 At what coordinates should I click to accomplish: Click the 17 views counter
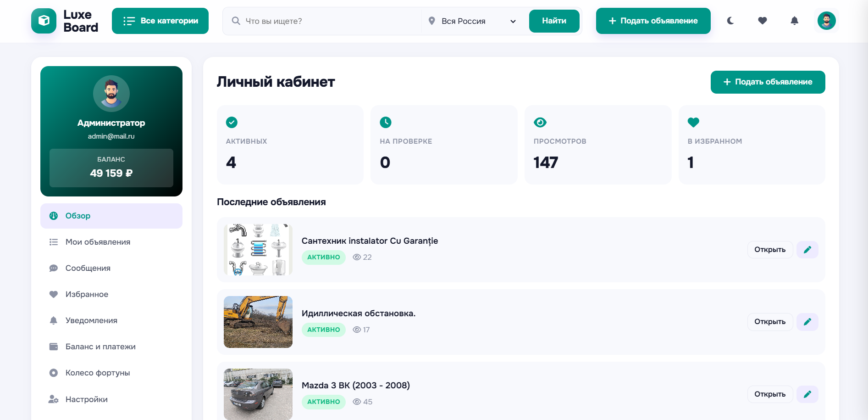pyautogui.click(x=361, y=330)
